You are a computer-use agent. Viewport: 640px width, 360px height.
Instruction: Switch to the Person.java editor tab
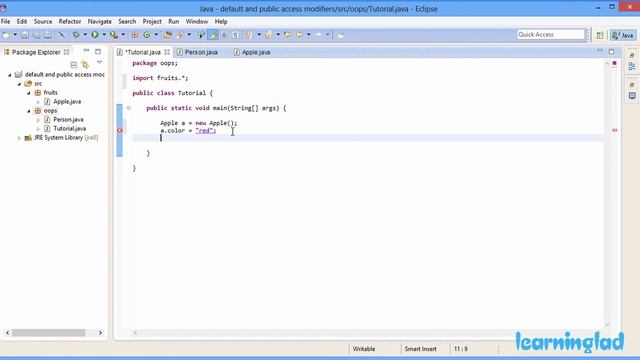point(201,52)
